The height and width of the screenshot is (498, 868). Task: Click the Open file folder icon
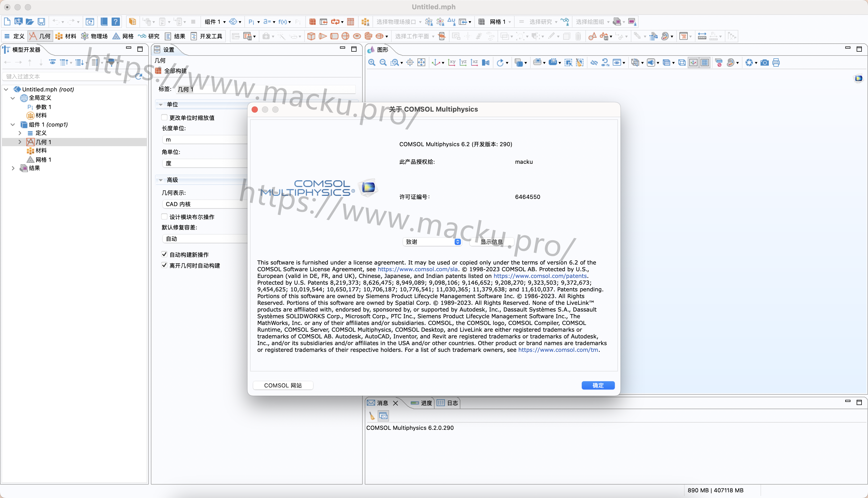tap(30, 21)
